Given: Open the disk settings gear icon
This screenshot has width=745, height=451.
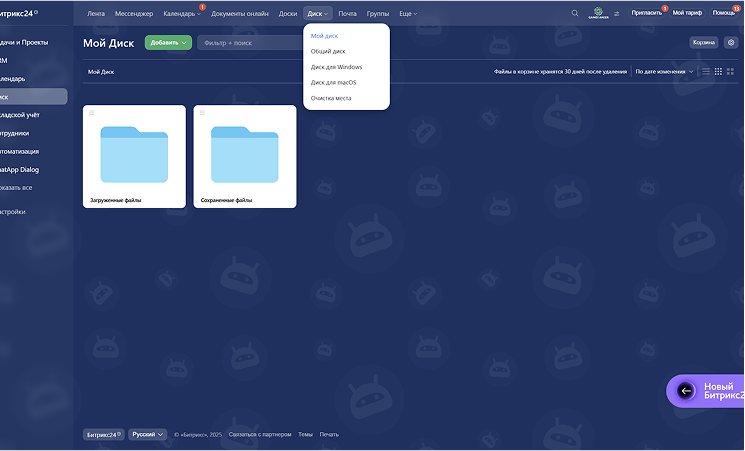Looking at the screenshot, I should pyautogui.click(x=731, y=43).
